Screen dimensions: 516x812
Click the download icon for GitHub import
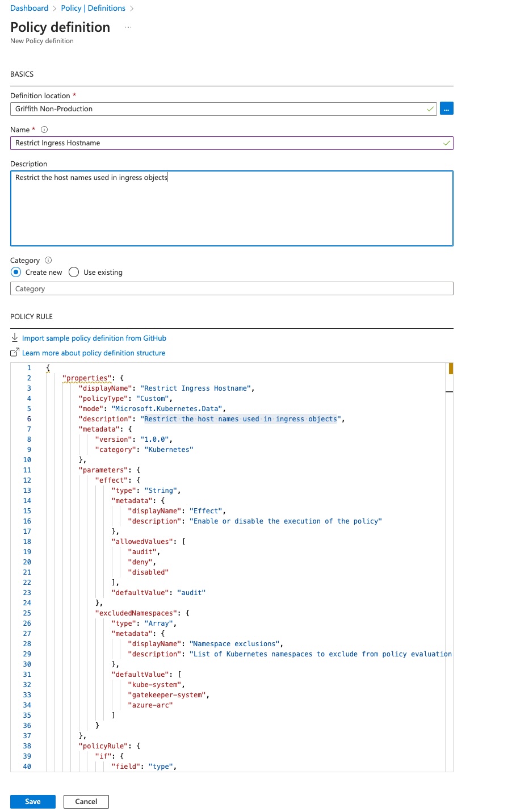[x=15, y=338]
